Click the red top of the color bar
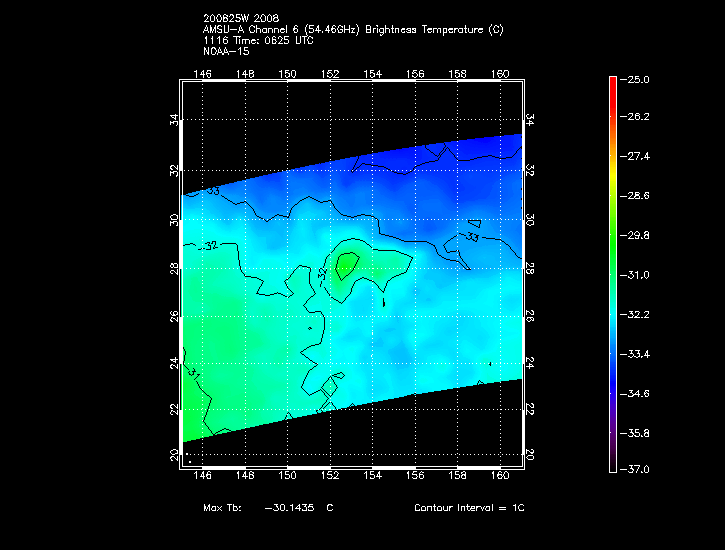 [x=613, y=83]
